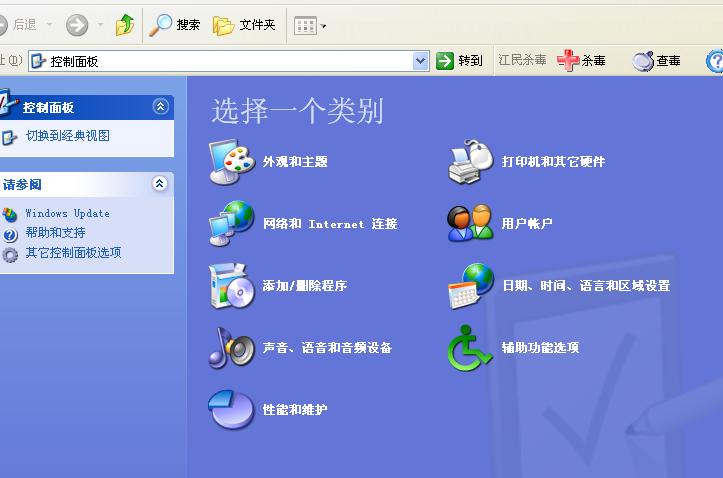The width and height of the screenshot is (723, 478).
Task: Open the 搜索 search toolbar button
Action: [x=175, y=25]
